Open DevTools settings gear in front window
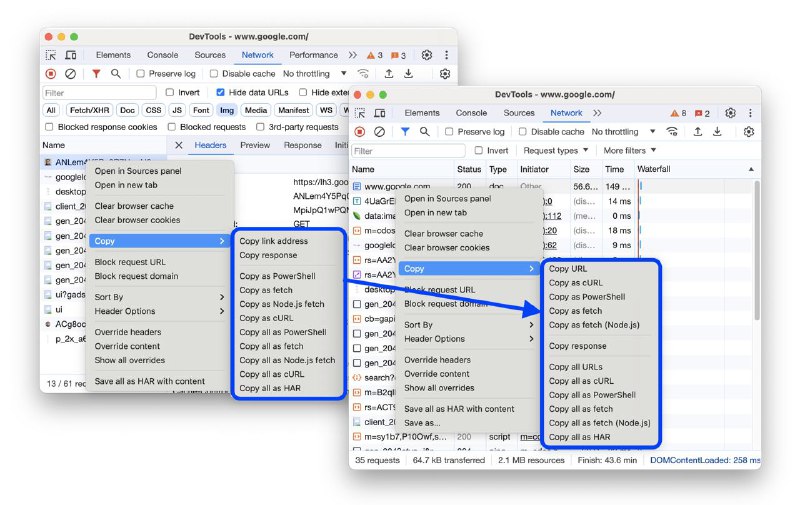800x505 pixels. pos(731,113)
